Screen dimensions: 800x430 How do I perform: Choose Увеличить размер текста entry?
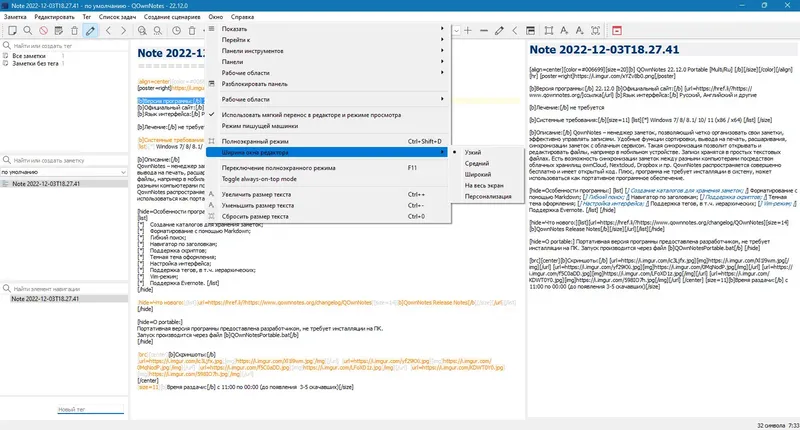point(327,194)
